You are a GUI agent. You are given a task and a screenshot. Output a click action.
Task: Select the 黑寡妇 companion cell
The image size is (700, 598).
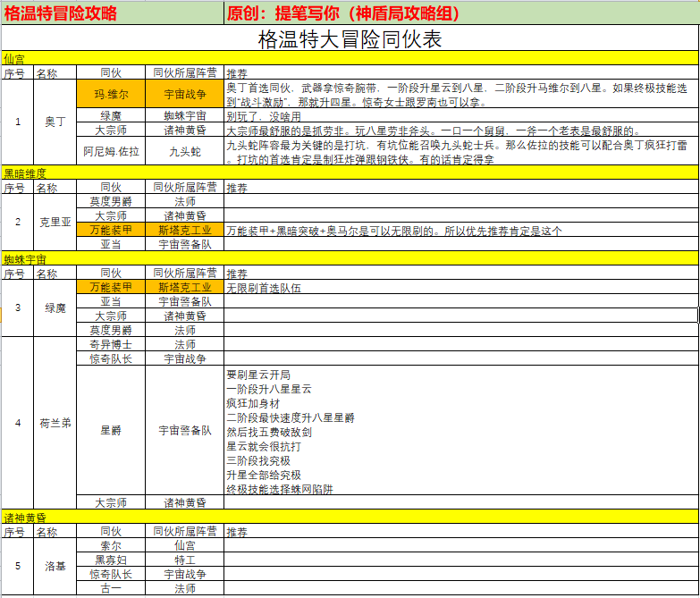point(111,560)
